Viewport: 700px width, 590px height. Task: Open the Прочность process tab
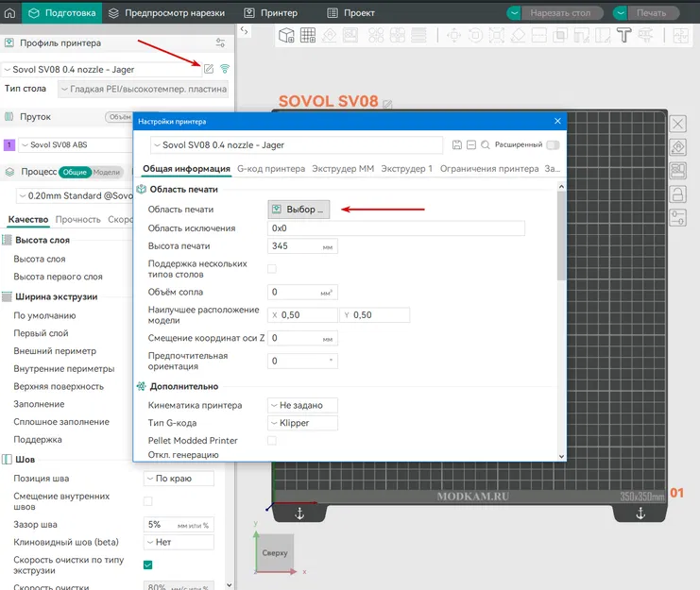point(78,219)
